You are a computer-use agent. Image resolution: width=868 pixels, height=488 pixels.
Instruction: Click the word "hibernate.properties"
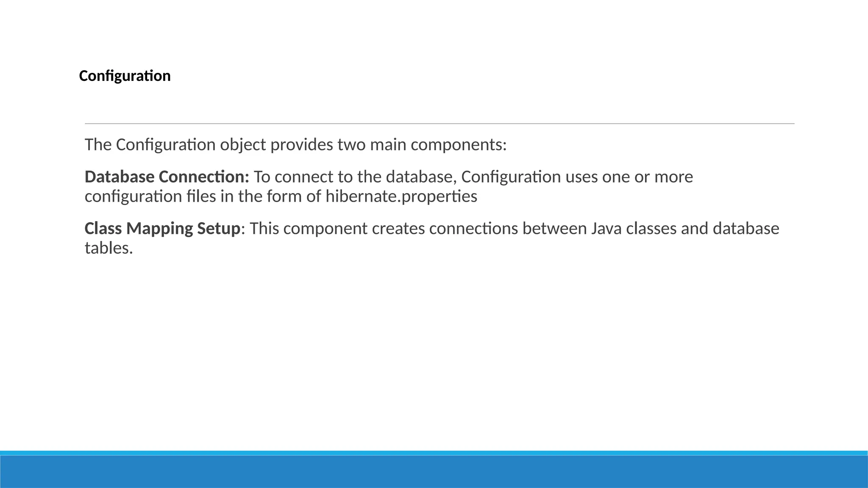pos(401,197)
